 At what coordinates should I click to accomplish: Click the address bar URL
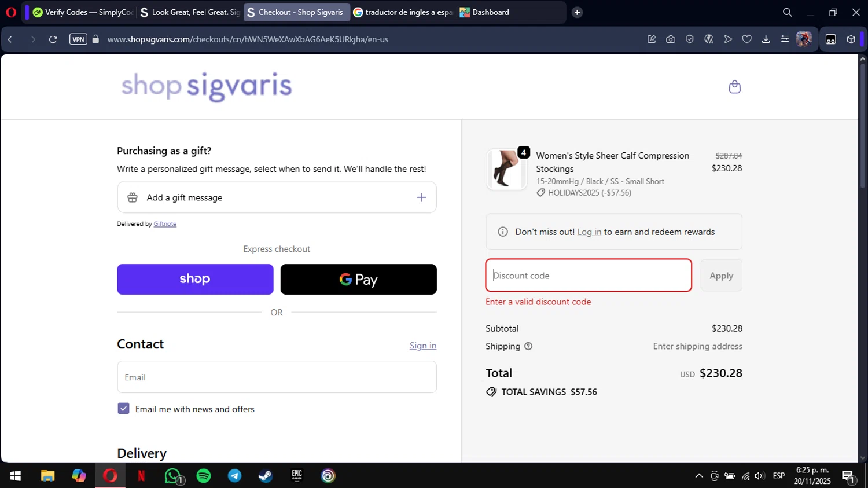coord(248,39)
